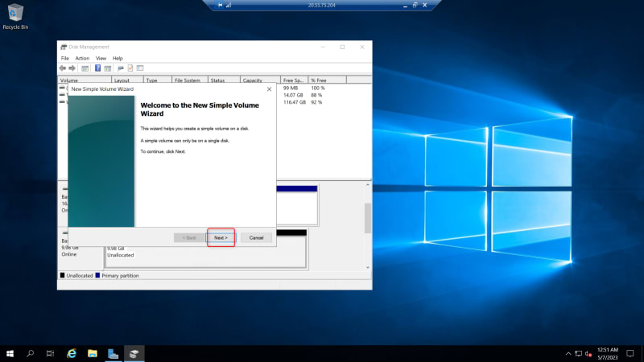Sort by the Layout column header
Screen dimensions: 644x362
coord(127,80)
